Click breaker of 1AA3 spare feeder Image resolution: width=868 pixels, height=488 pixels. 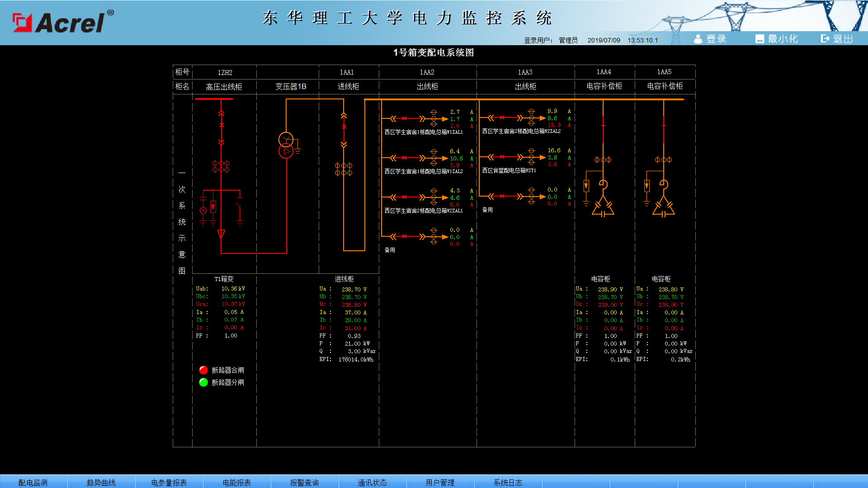tap(502, 196)
